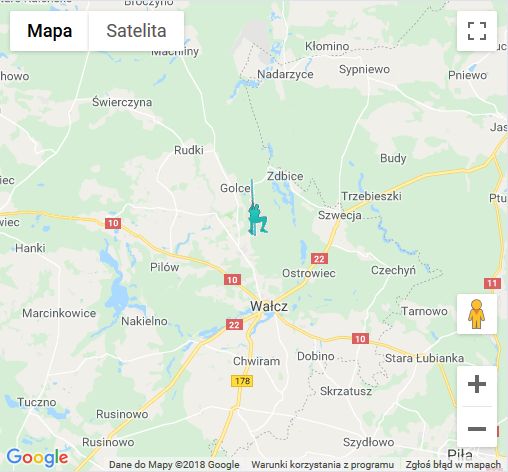
Task: Select the Street View pegman icon
Action: pyautogui.click(x=477, y=314)
